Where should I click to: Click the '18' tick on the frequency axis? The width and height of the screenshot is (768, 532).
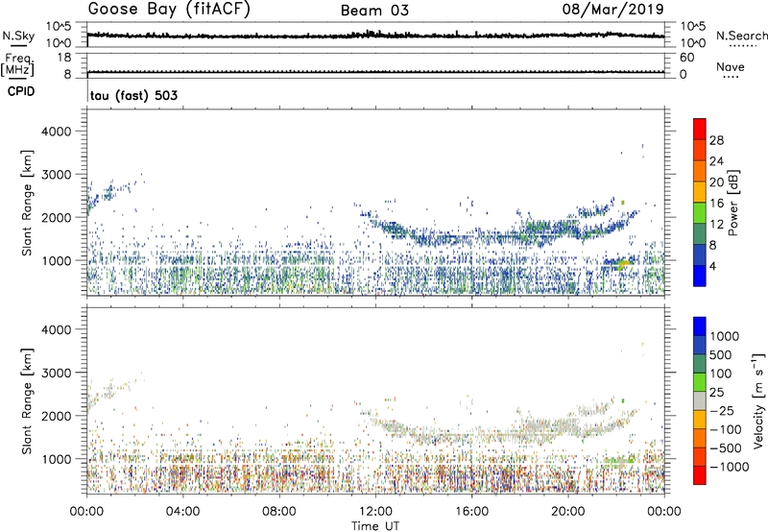tap(64, 58)
